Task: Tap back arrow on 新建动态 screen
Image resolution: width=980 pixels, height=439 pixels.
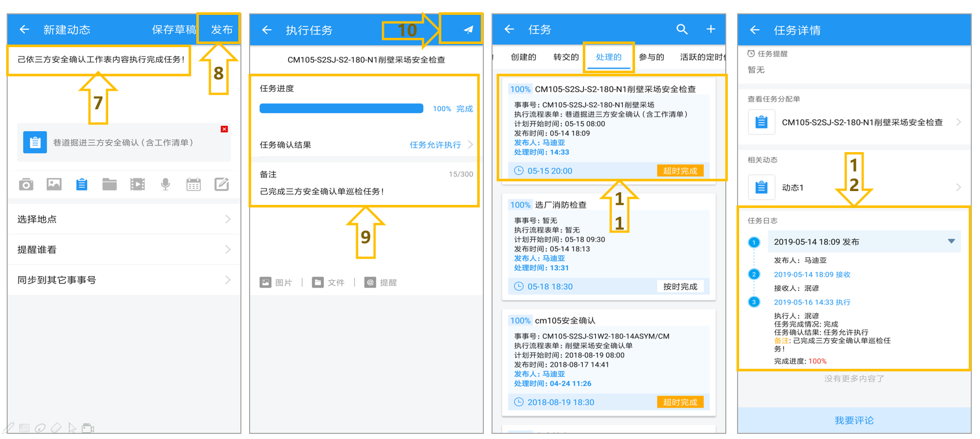Action: point(24,30)
